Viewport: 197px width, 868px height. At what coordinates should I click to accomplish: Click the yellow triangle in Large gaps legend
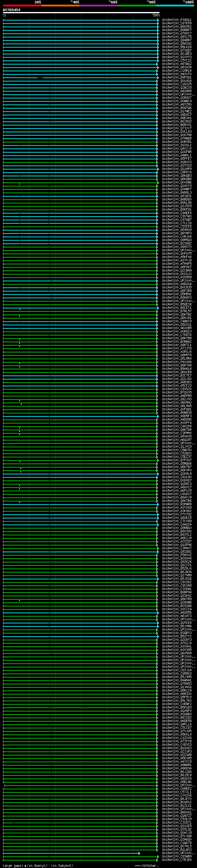[25, 866]
